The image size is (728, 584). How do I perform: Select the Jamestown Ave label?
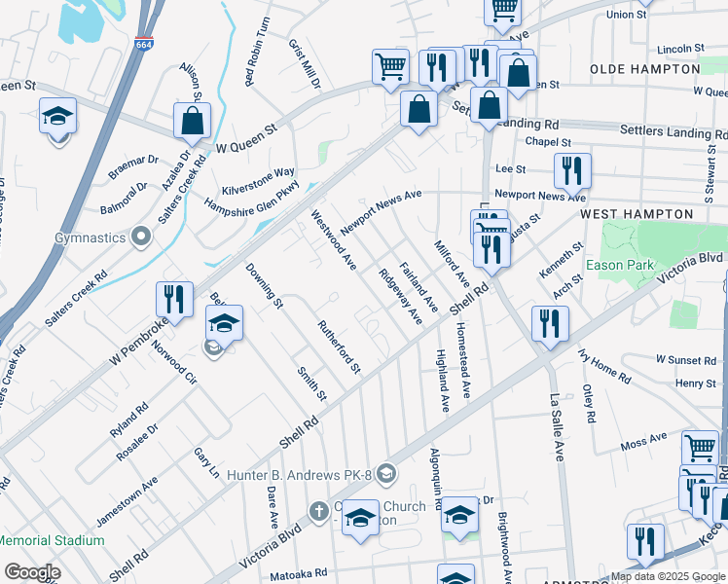pos(127,502)
